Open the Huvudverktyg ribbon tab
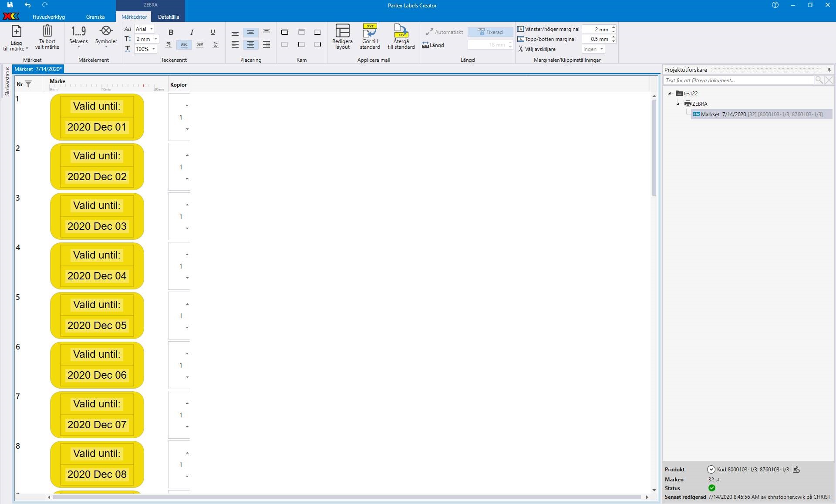The width and height of the screenshot is (836, 504). click(49, 17)
